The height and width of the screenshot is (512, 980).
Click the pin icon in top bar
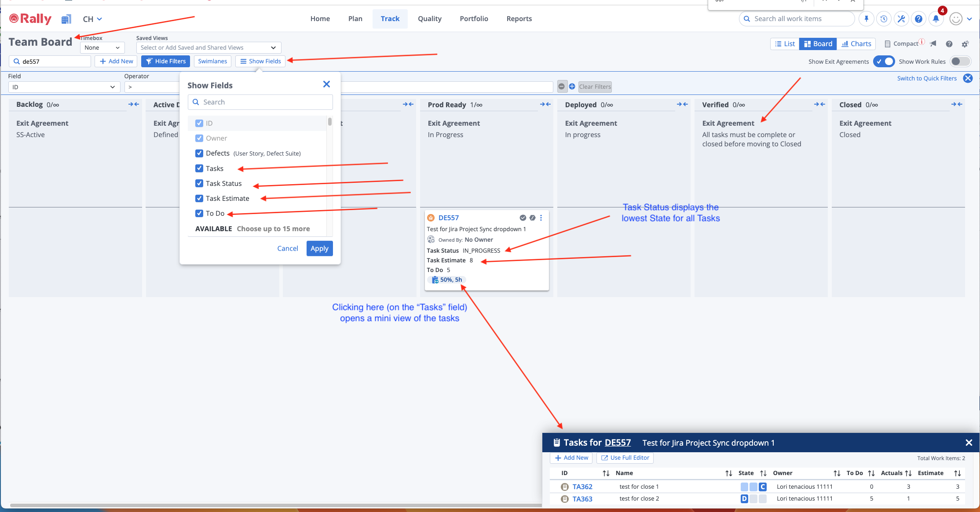[866, 19]
